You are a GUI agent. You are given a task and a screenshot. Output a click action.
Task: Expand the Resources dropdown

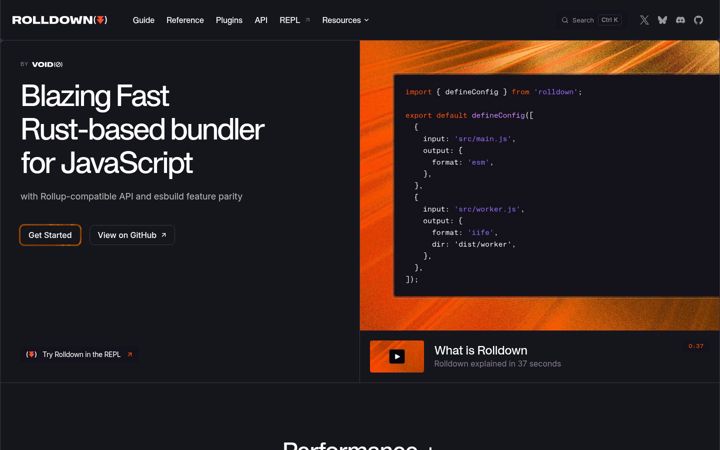[345, 20]
